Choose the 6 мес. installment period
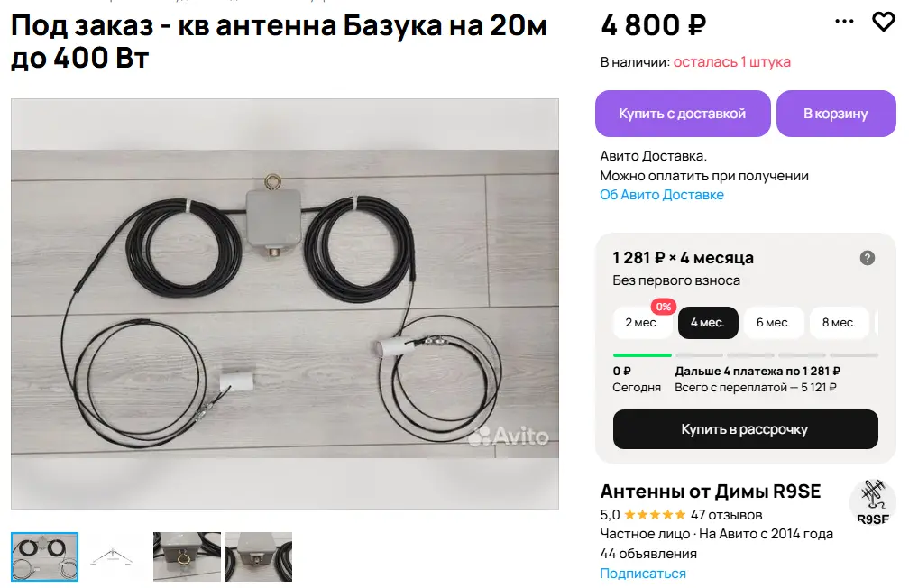909x588 pixels. click(774, 323)
